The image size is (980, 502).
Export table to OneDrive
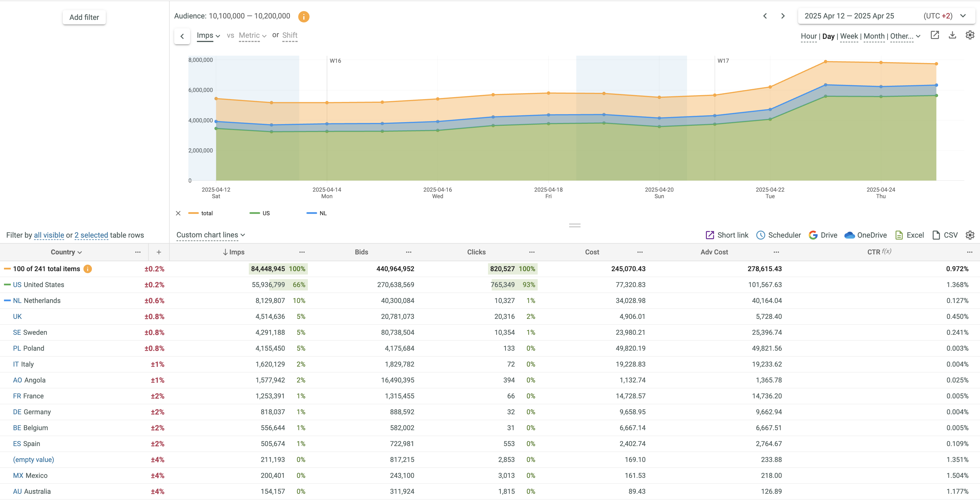(x=865, y=235)
